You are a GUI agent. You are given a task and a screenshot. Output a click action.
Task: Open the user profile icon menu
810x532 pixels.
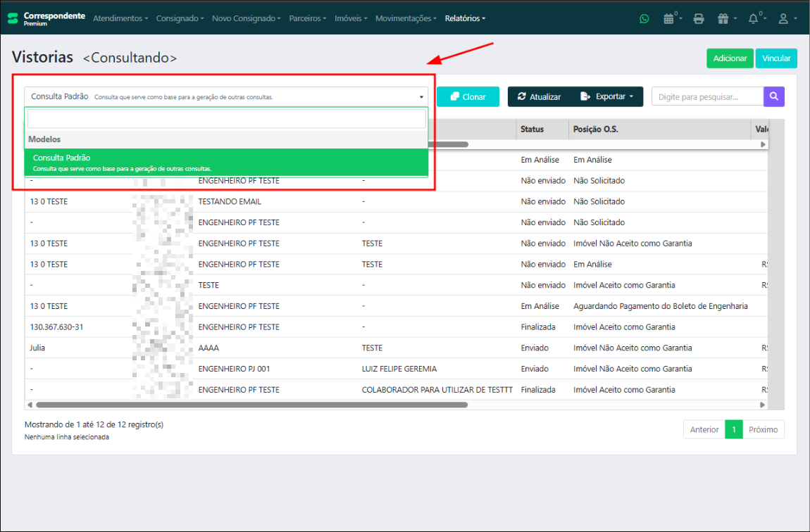(783, 19)
